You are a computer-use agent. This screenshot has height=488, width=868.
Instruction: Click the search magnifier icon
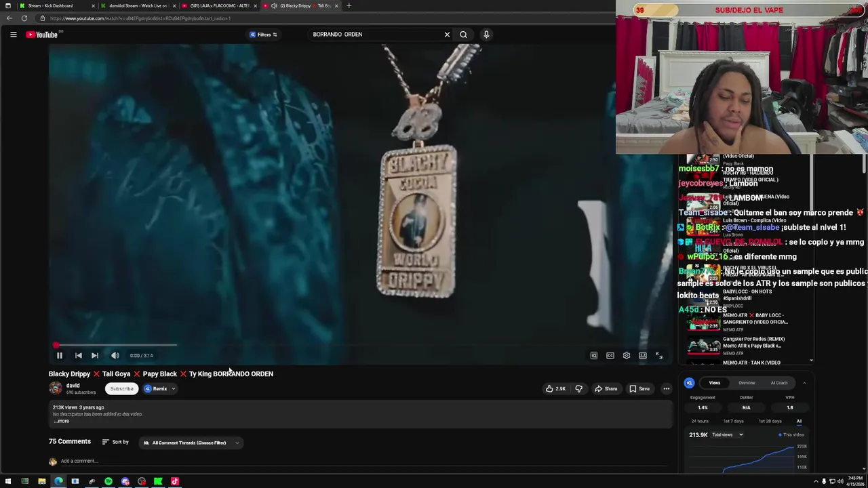click(x=463, y=35)
